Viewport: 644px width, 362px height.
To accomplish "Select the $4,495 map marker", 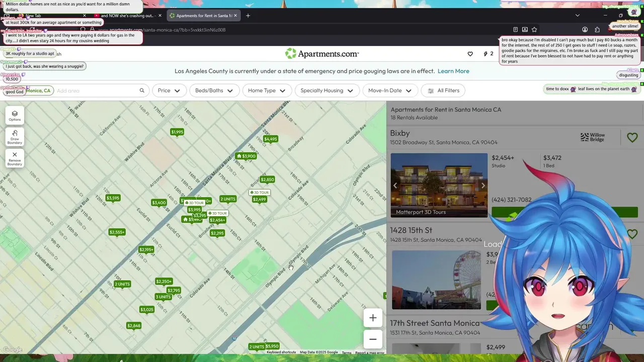I will [x=270, y=139].
